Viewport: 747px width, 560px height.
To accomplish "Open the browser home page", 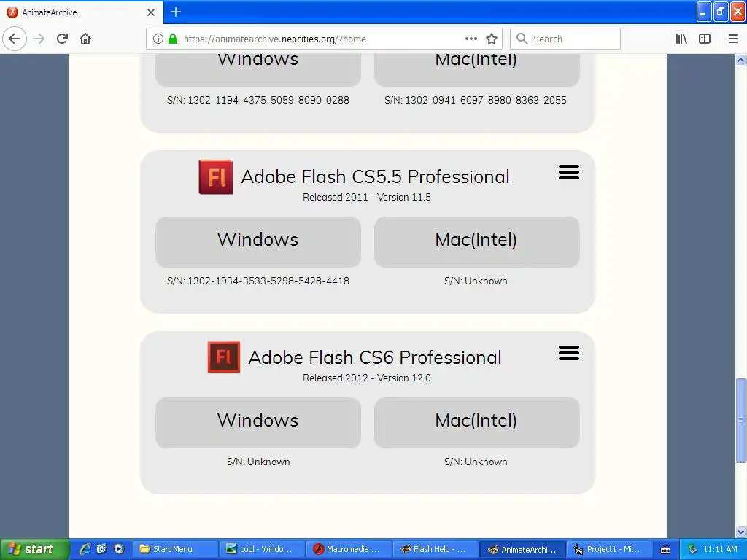I will coord(85,39).
